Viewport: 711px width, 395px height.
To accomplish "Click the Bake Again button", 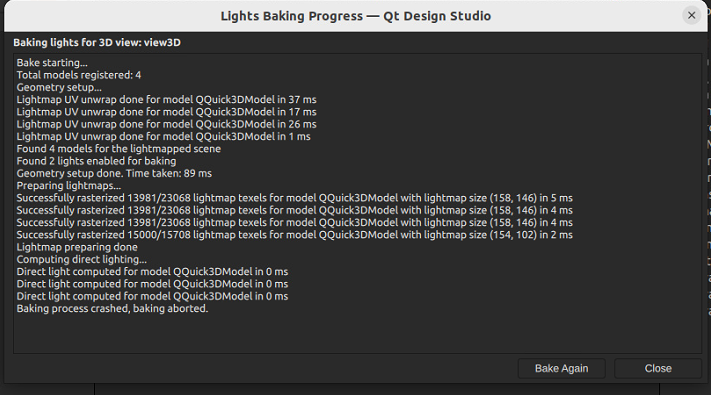I will [x=561, y=368].
